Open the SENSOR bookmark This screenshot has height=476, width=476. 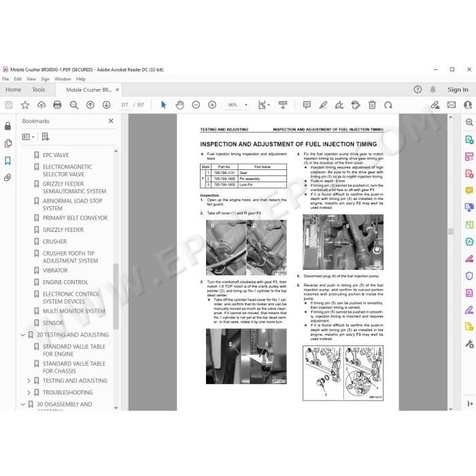click(53, 323)
